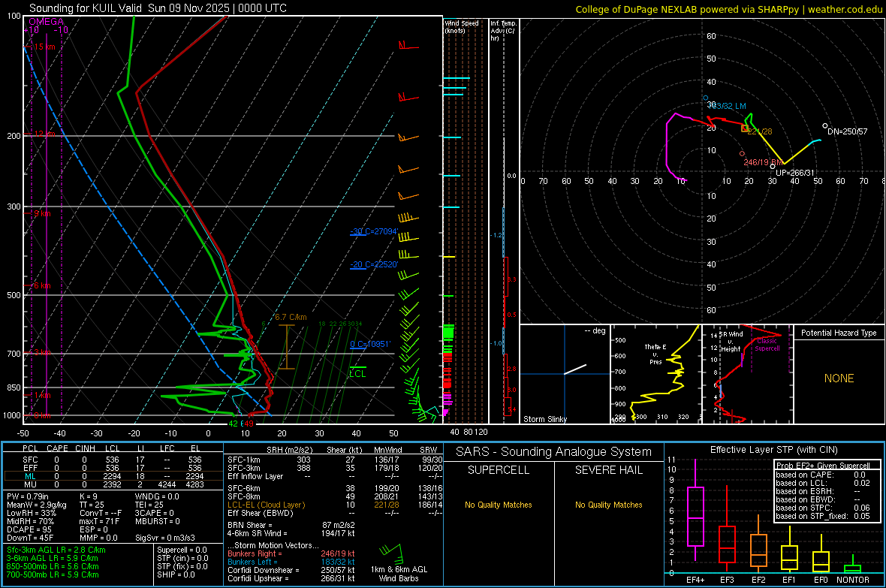Click the 'MeanW = 2.9g/kg' value
Image resolution: width=886 pixels, height=588 pixels.
[x=37, y=505]
